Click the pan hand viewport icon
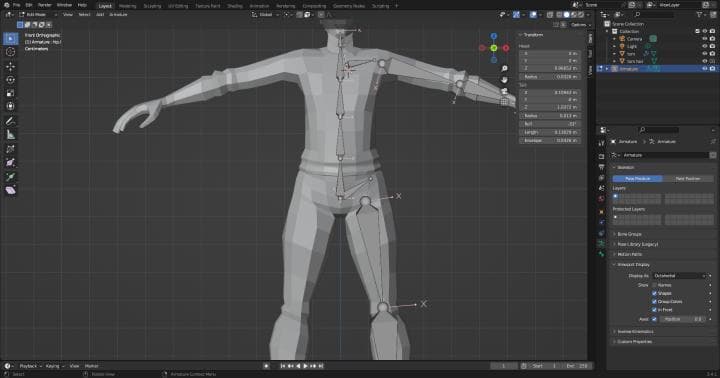This screenshot has height=378, width=720. coord(504,79)
